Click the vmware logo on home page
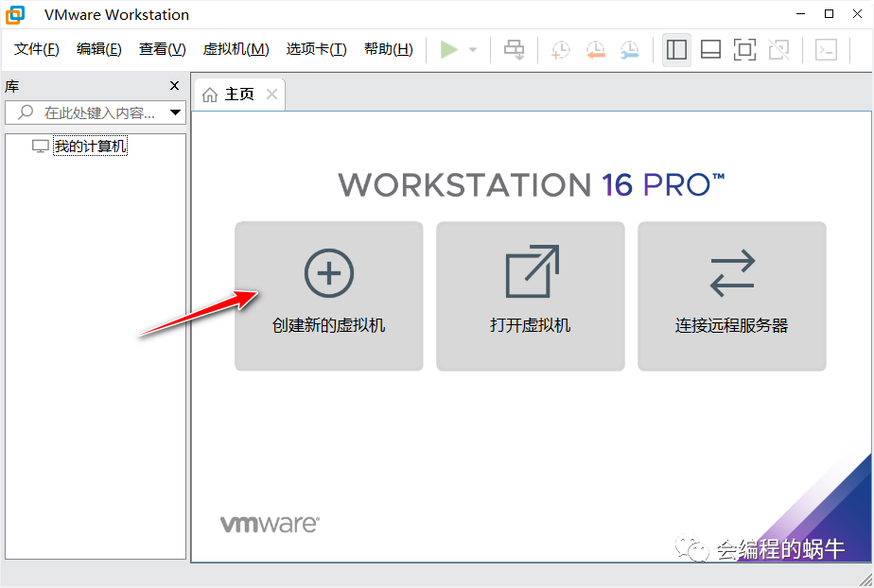 coord(270,524)
